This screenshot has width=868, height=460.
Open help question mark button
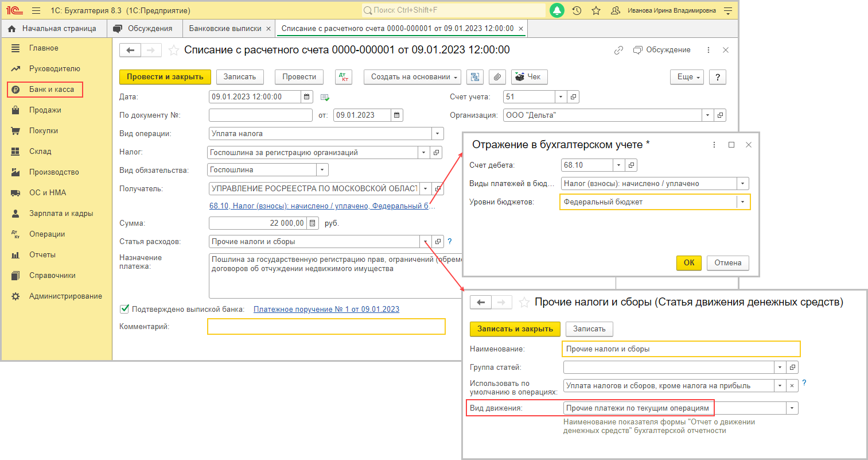718,77
